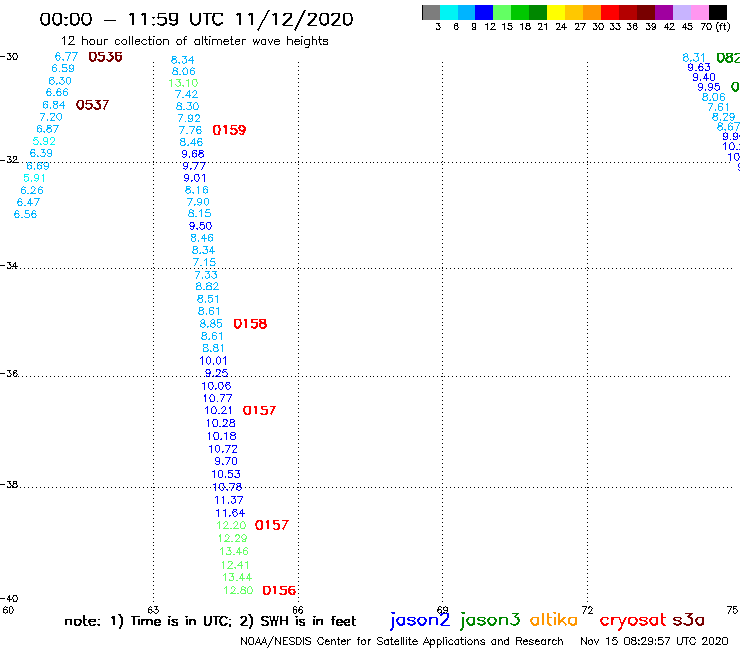Image resolution: width=740 pixels, height=650 pixels.
Task: Select the wave height value 7.20
Action: (51, 117)
